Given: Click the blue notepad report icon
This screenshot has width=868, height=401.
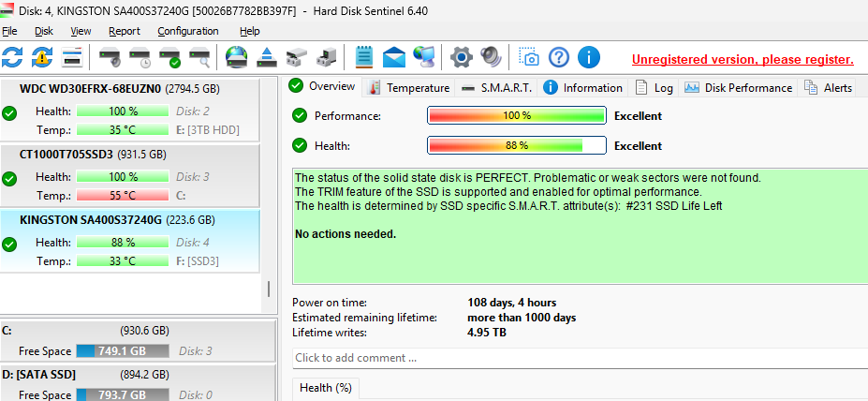Looking at the screenshot, I should 363,56.
